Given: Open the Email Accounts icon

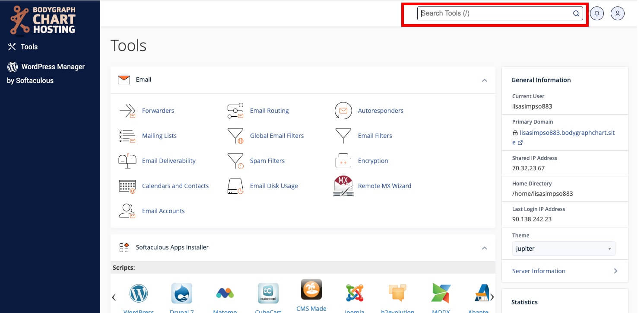Looking at the screenshot, I should 127,211.
